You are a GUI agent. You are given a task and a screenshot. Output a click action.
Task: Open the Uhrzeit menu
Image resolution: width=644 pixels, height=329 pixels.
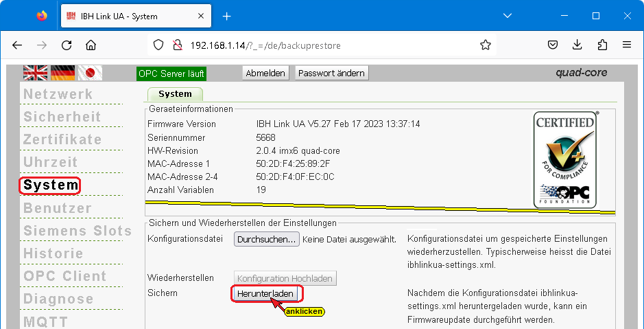(51, 162)
